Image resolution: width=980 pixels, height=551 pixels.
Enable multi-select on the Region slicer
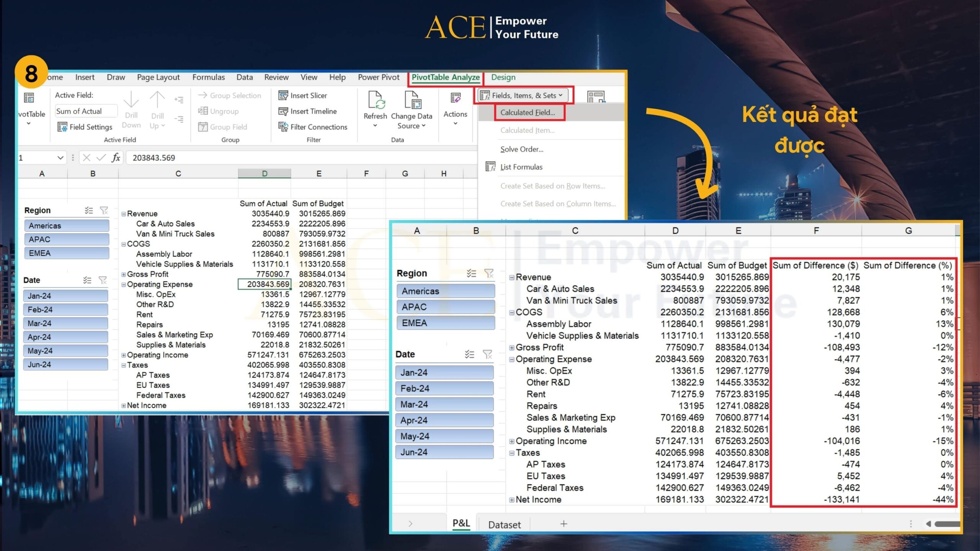pyautogui.click(x=89, y=210)
